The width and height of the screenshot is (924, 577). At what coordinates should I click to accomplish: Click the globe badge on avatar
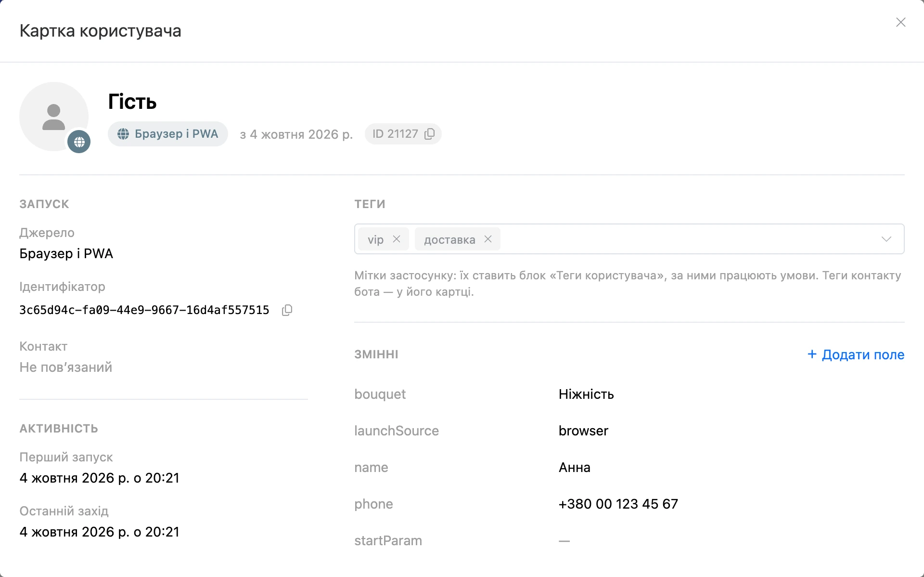point(79,142)
